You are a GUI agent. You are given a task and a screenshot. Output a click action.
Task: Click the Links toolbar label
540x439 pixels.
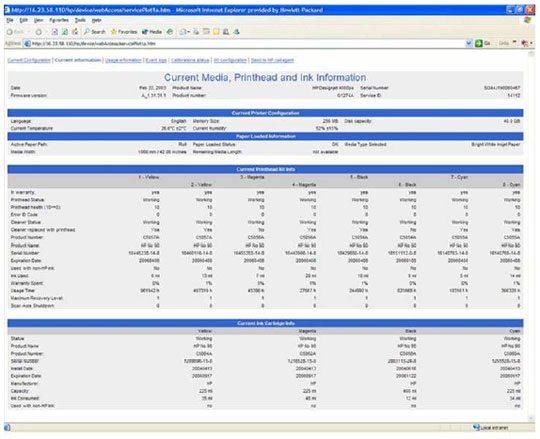tap(504, 43)
